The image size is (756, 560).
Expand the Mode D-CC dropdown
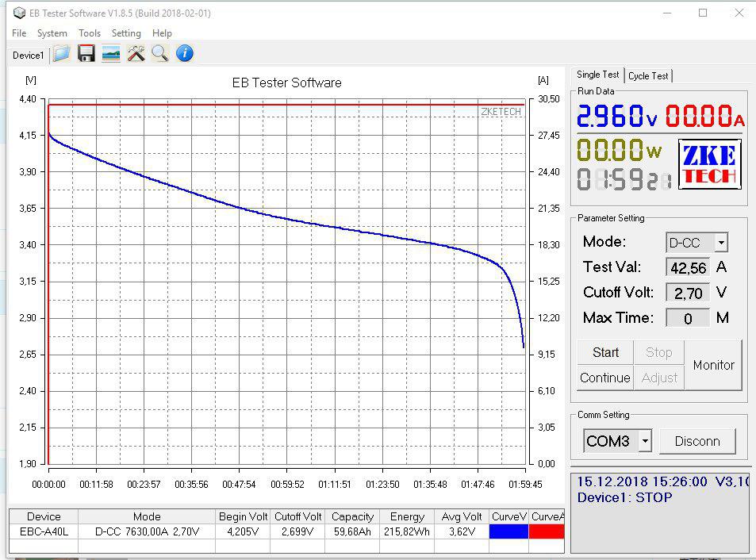721,243
